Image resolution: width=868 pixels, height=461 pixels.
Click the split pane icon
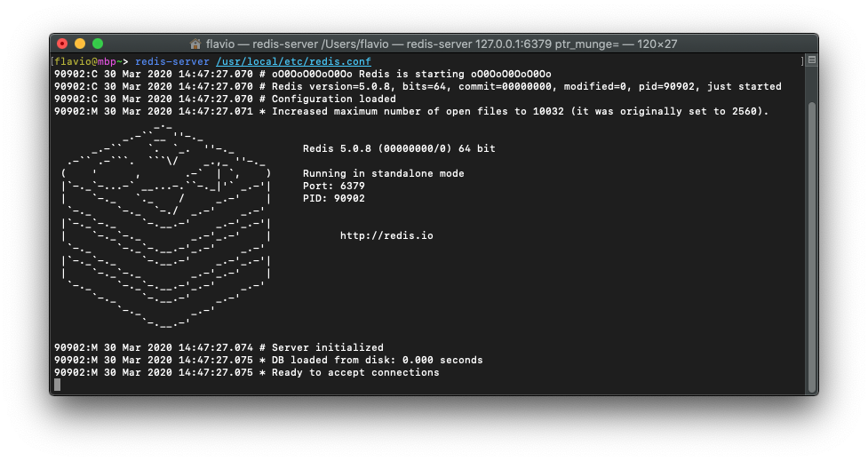(x=810, y=60)
